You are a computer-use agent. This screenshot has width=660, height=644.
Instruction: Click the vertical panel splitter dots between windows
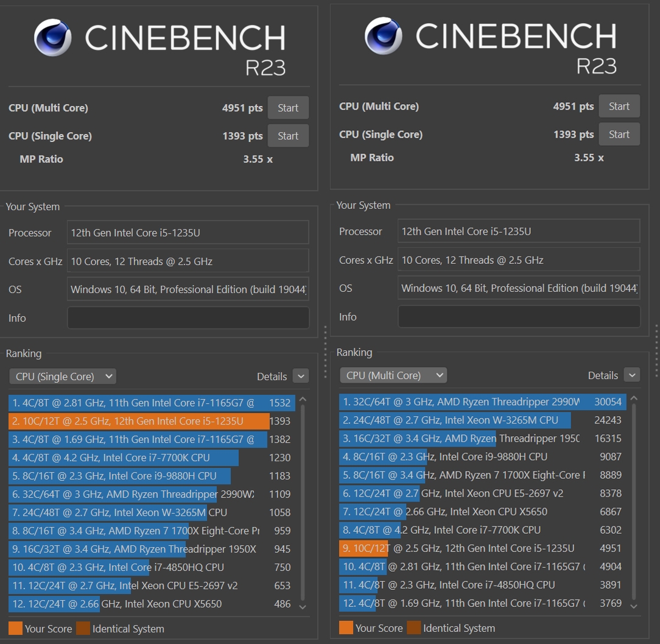325,352
